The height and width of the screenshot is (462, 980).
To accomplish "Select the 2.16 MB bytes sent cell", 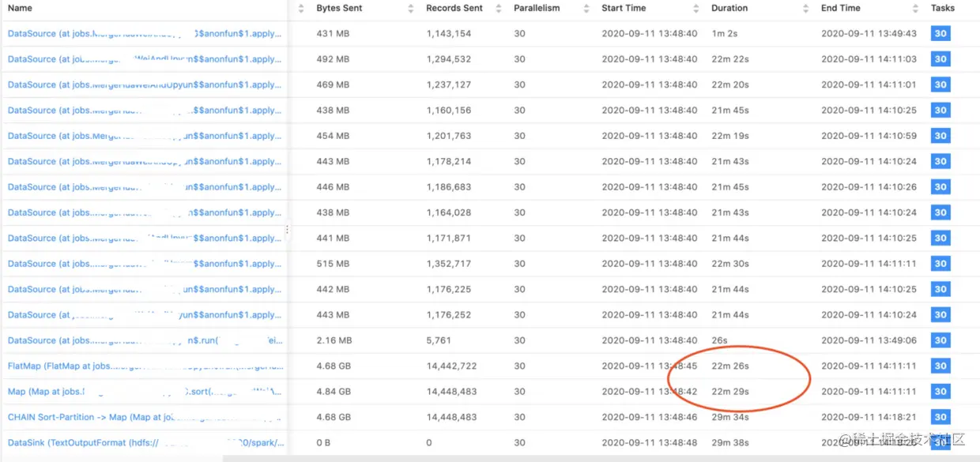I will [x=334, y=340].
